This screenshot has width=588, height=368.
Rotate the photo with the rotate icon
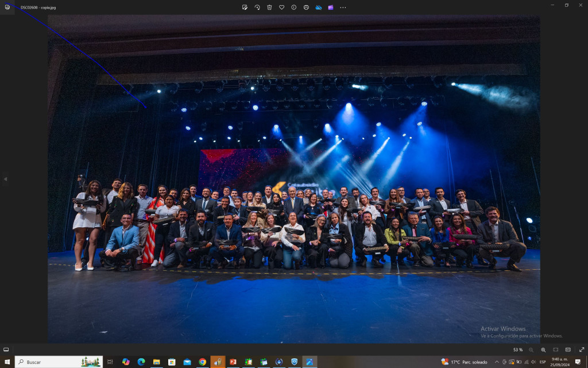point(257,7)
